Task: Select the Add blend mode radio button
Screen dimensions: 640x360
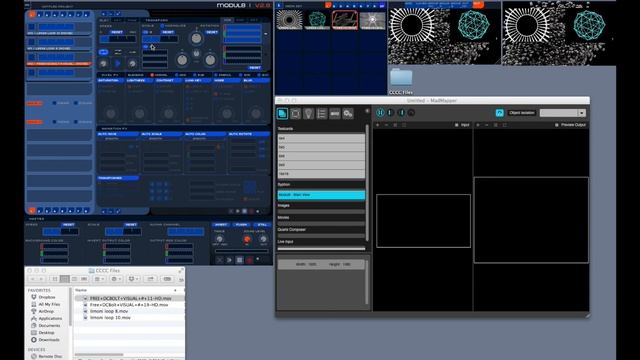Action: pos(176,75)
